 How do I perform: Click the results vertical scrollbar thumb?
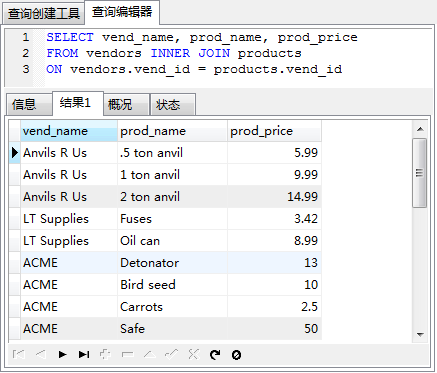(x=420, y=173)
